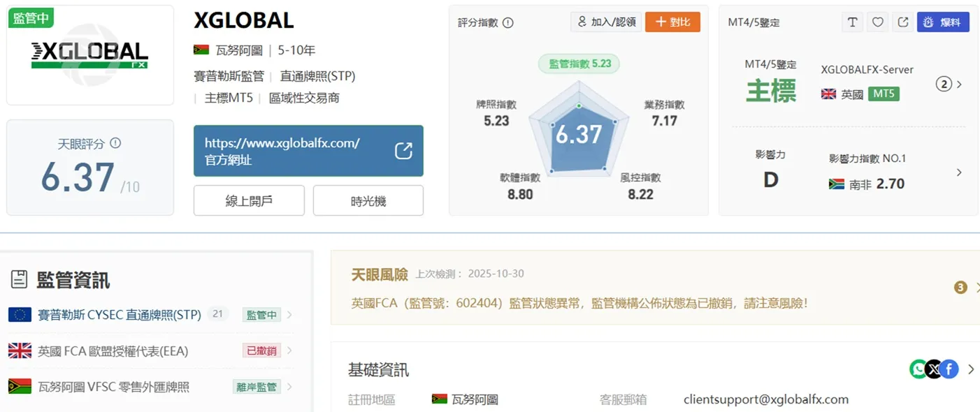Click the orange 對比 compare button

click(672, 22)
